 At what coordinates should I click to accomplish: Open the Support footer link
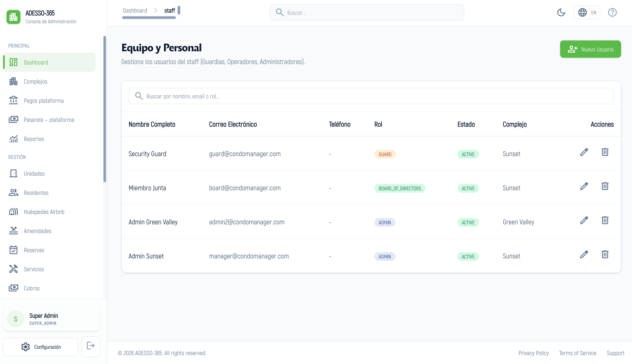point(615,353)
